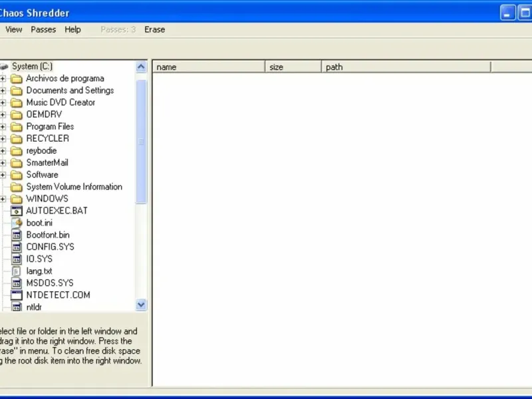Select the AUTOEXEC.BAT file name
Image resolution: width=532 pixels, height=399 pixels.
pyautogui.click(x=57, y=211)
